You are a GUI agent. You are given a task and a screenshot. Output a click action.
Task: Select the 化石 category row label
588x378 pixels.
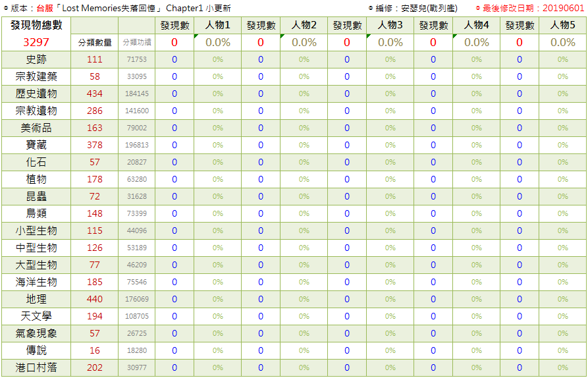coord(36,163)
